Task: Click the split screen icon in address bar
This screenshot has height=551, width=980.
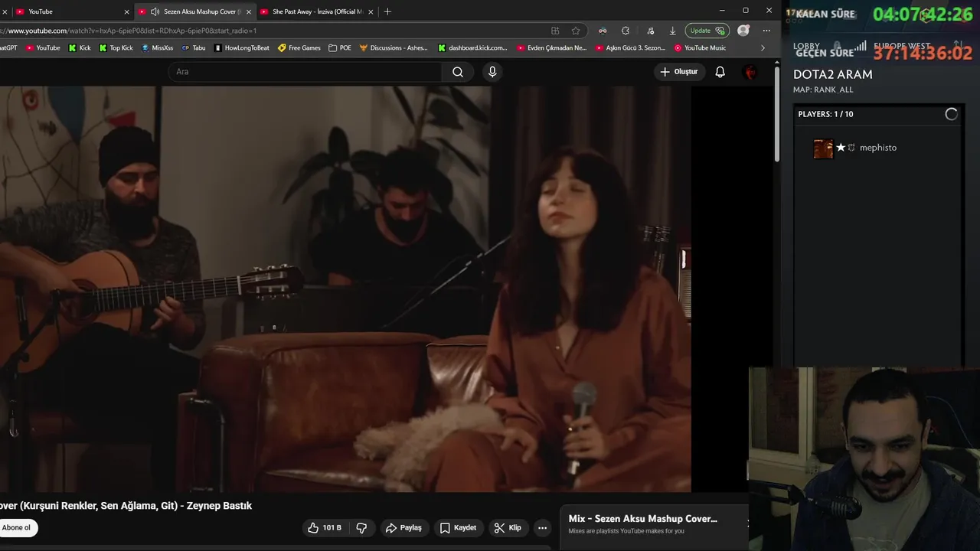Action: (x=555, y=31)
